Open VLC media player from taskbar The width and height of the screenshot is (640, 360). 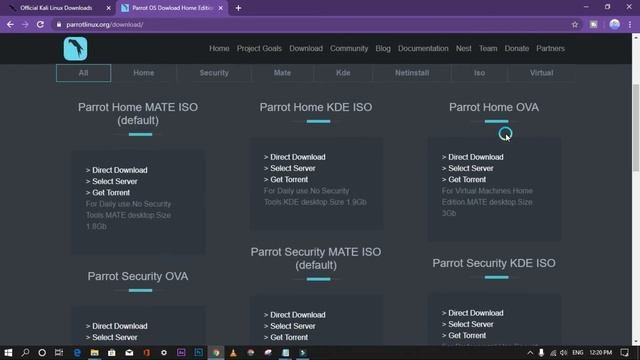click(233, 353)
